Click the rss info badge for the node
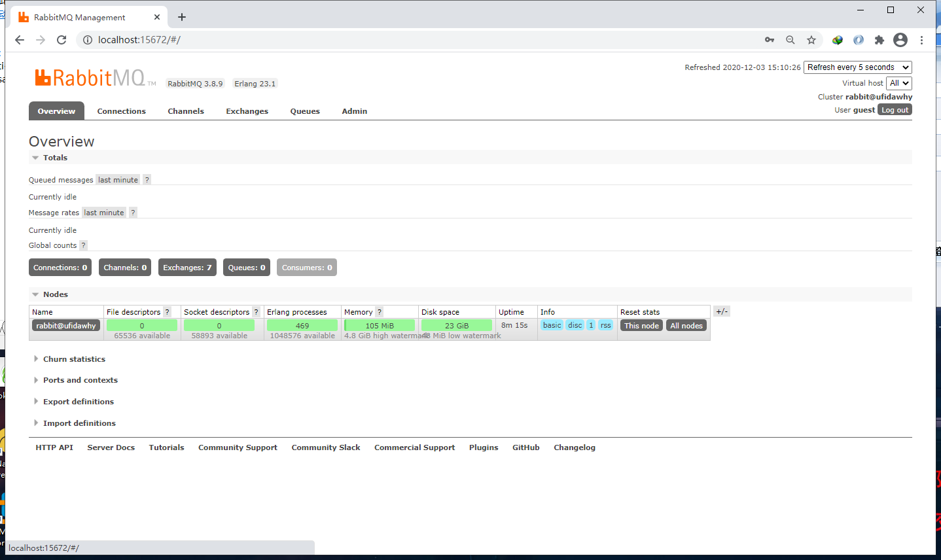Viewport: 941px width, 560px height. [605, 325]
